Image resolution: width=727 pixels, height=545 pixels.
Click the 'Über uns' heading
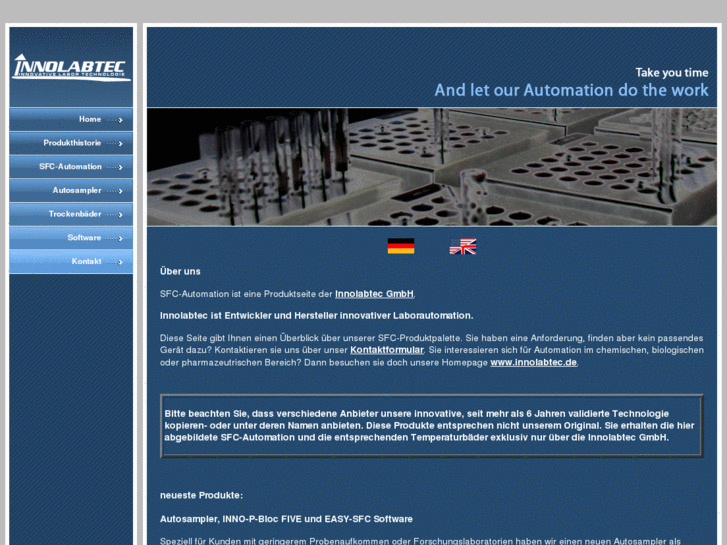pyautogui.click(x=180, y=271)
